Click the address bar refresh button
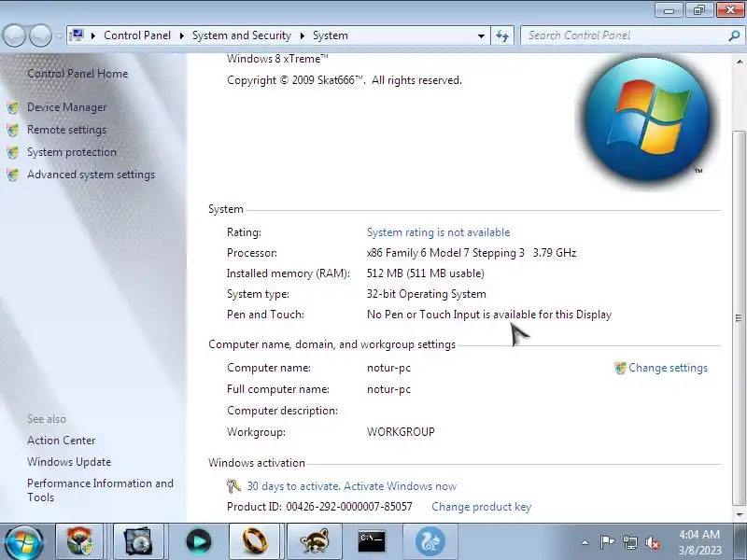Viewport: 747px width, 560px height. click(x=502, y=35)
